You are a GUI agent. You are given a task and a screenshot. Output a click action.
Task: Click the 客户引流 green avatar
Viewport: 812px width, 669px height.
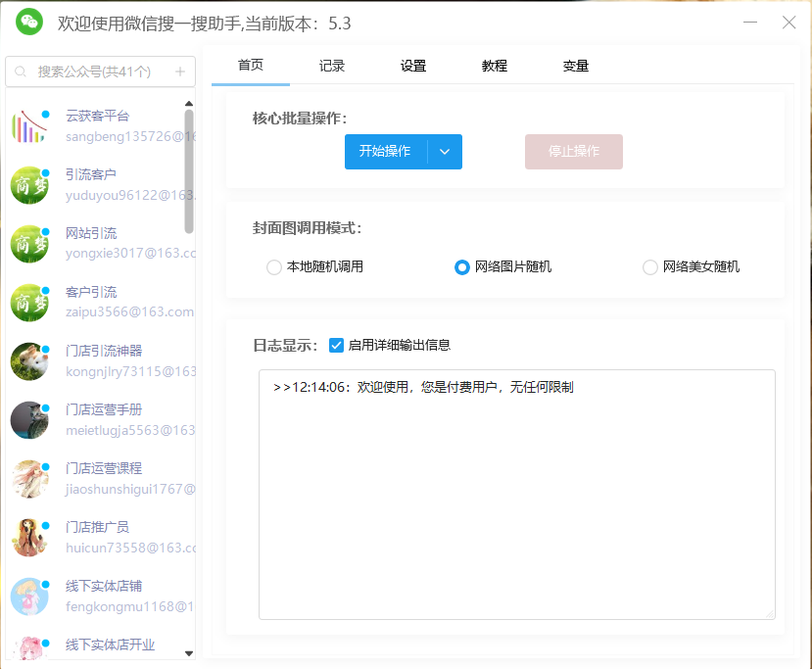(x=30, y=303)
